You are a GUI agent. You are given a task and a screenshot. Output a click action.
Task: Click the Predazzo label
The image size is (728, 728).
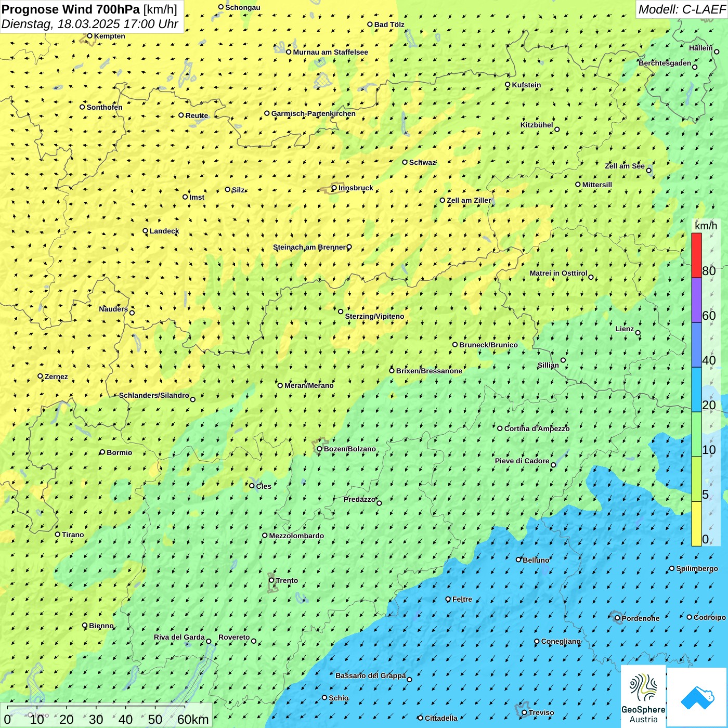[359, 499]
